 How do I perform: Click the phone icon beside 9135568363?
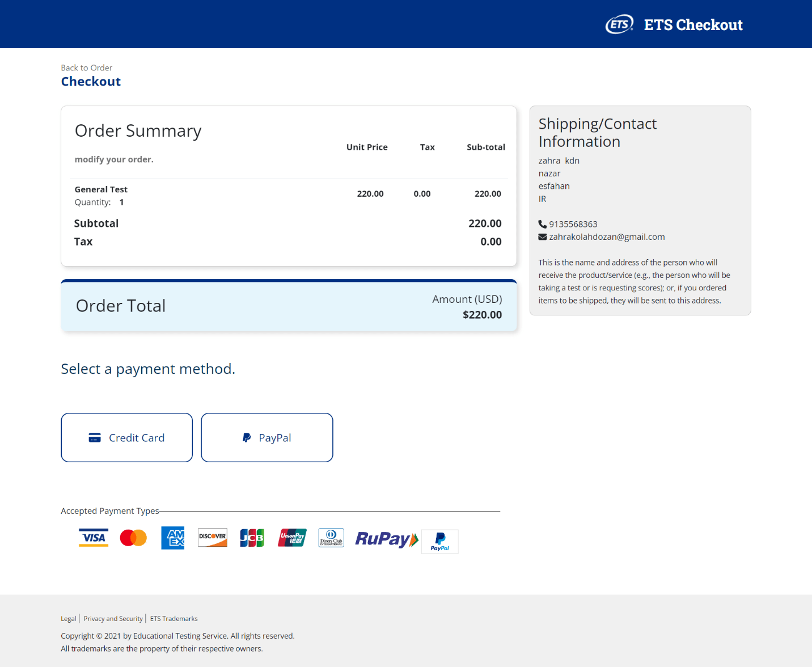pyautogui.click(x=543, y=224)
